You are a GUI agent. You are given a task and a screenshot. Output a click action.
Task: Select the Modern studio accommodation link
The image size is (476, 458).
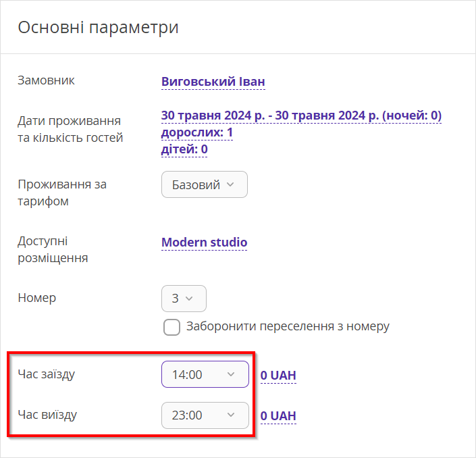click(x=205, y=243)
